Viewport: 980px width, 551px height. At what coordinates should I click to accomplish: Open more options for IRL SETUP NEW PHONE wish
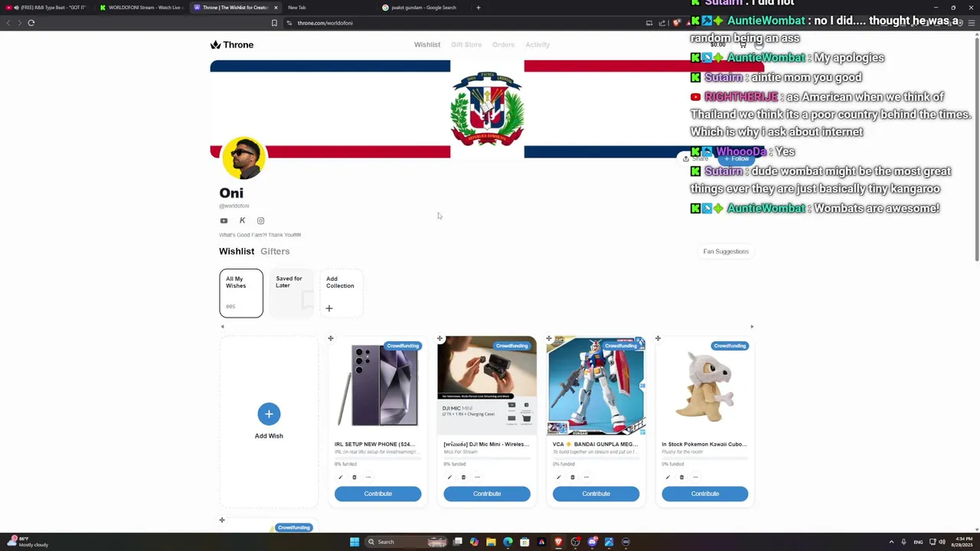tap(368, 477)
